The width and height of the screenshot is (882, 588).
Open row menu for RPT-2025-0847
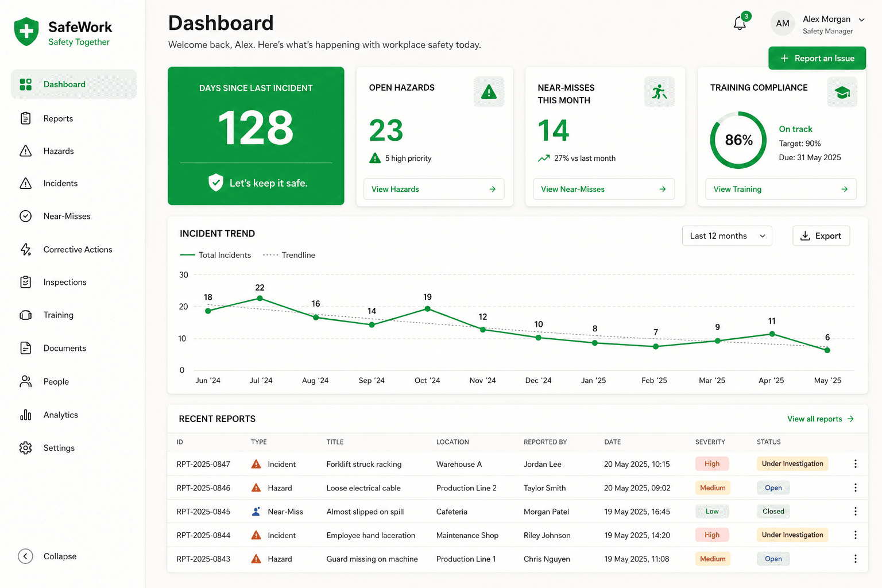pyautogui.click(x=855, y=464)
